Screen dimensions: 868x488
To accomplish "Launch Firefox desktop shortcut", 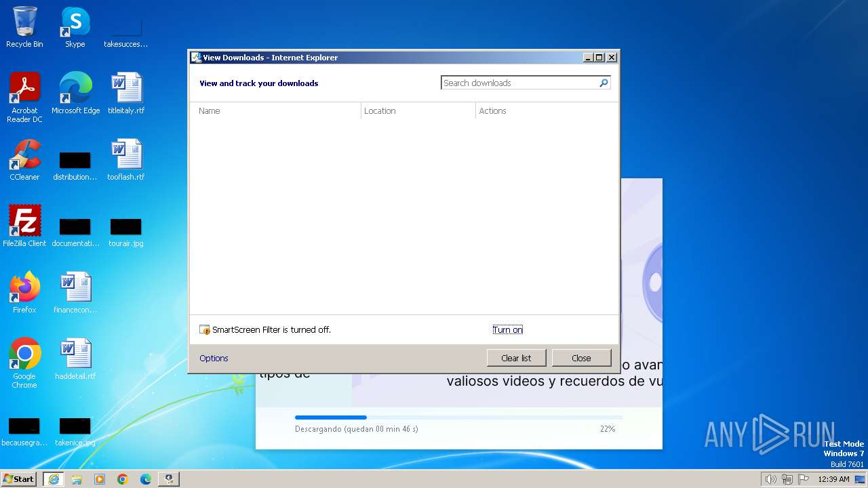I will [x=24, y=293].
